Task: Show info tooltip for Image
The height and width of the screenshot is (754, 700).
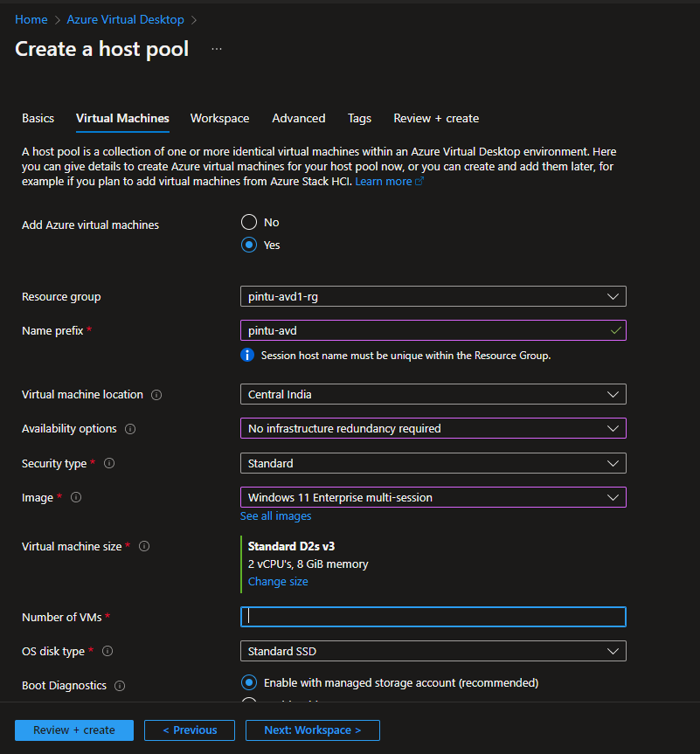Action: [76, 497]
